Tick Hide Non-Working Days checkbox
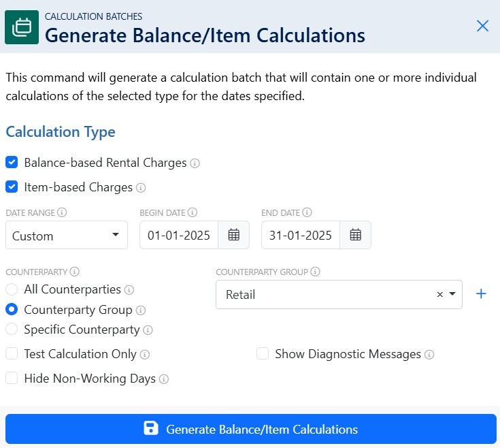Viewport: 500px width, 448px height. [x=12, y=378]
